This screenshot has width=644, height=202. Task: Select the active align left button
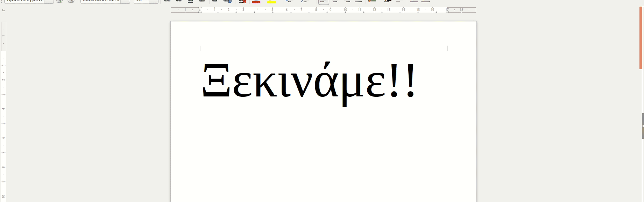324,1
